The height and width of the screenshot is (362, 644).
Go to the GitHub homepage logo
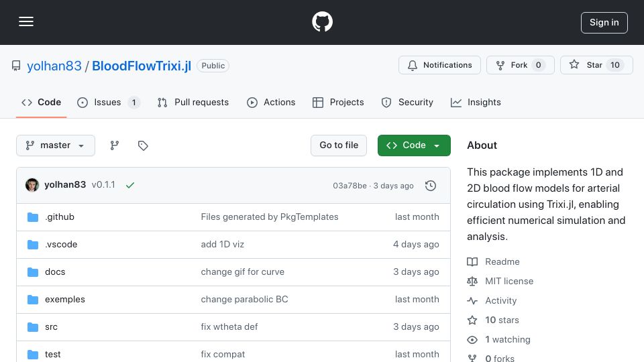click(x=322, y=21)
